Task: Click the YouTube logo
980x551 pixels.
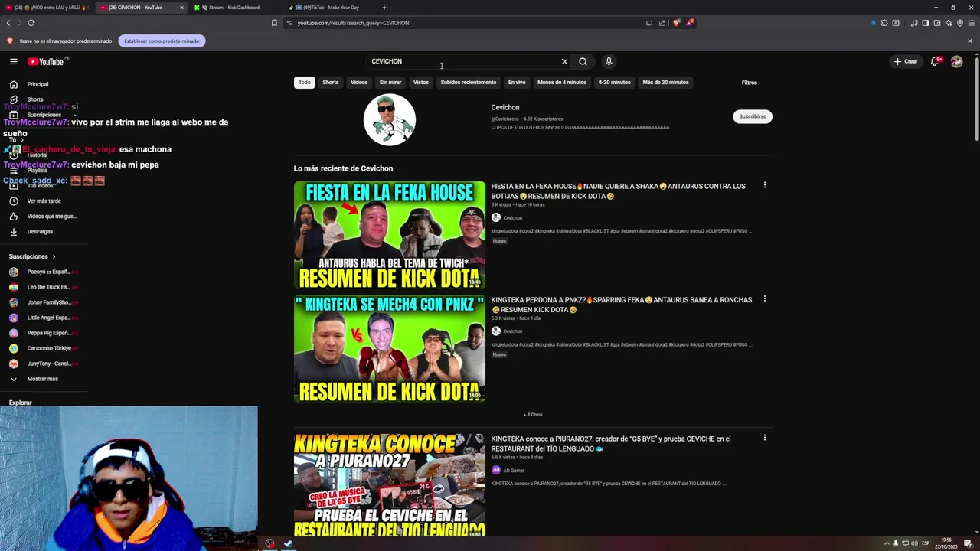Action: pyautogui.click(x=46, y=61)
